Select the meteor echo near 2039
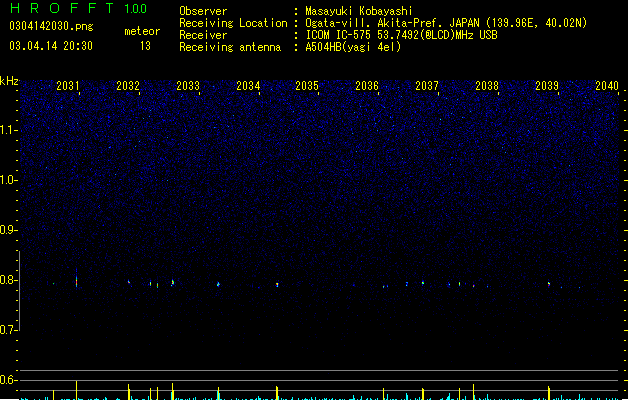This screenshot has width=629, height=400. coord(549,284)
